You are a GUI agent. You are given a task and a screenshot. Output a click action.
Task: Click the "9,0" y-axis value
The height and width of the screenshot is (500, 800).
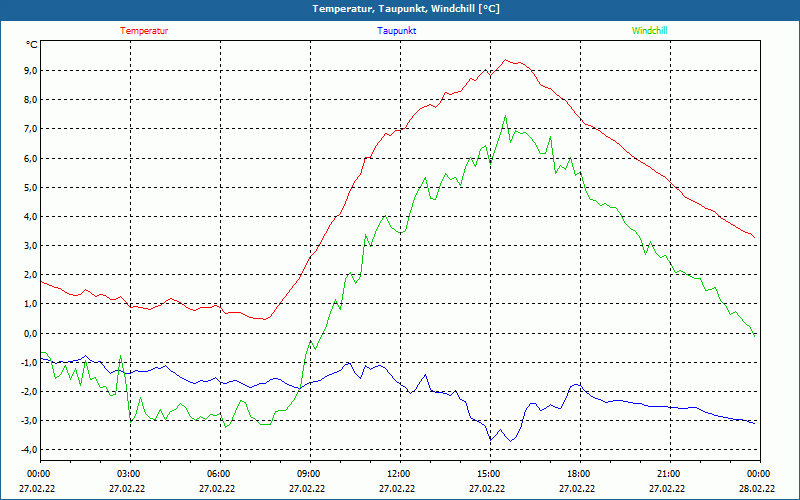pyautogui.click(x=30, y=70)
